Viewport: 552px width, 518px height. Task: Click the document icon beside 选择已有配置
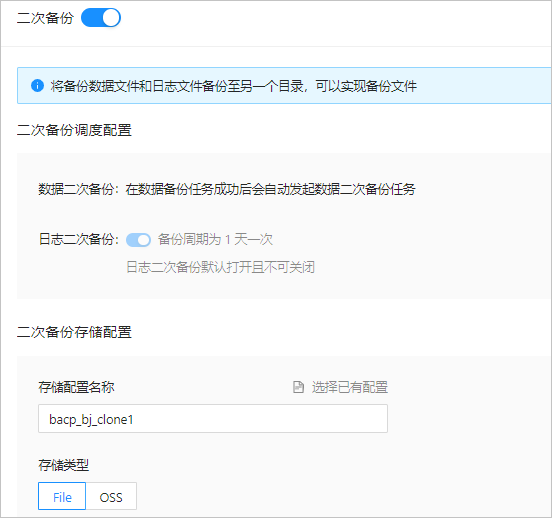point(298,387)
